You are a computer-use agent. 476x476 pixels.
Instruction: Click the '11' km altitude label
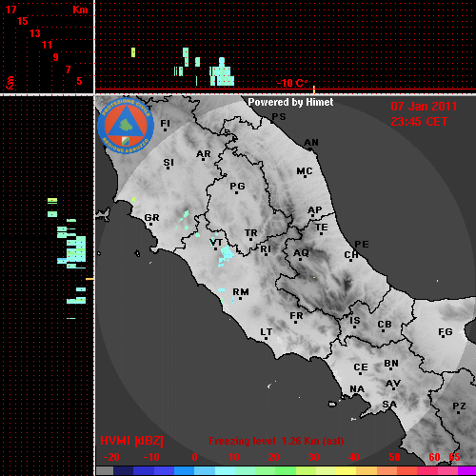point(47,45)
